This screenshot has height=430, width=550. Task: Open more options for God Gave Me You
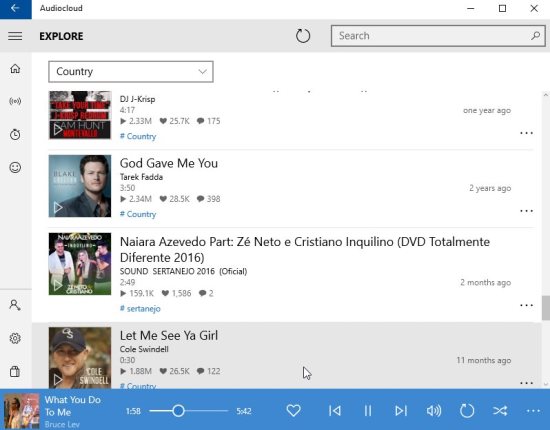tap(526, 211)
